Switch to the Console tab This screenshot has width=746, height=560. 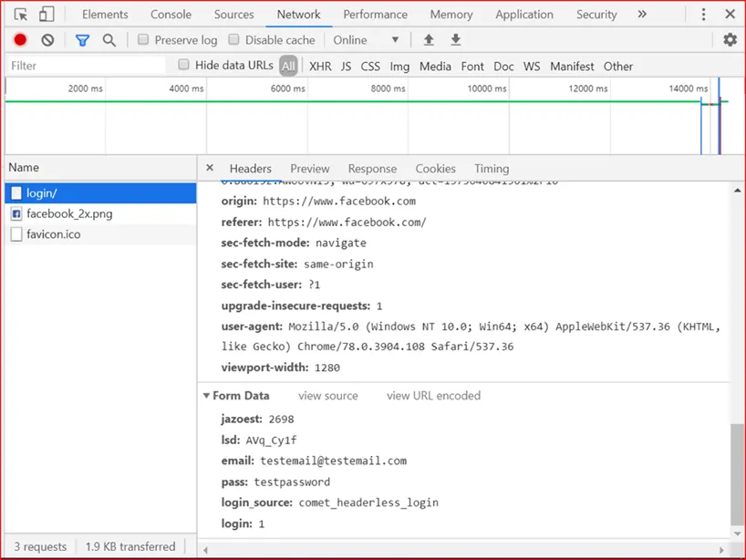point(171,15)
